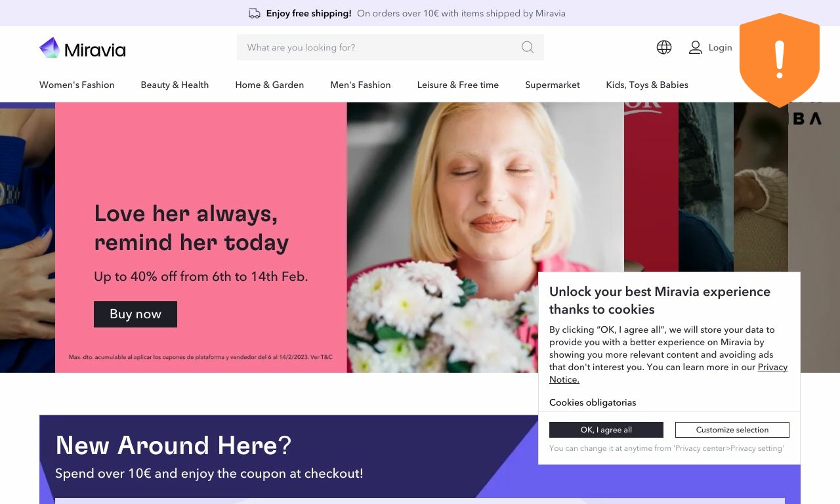Click the Customize selection button
The width and height of the screenshot is (840, 504).
click(732, 430)
